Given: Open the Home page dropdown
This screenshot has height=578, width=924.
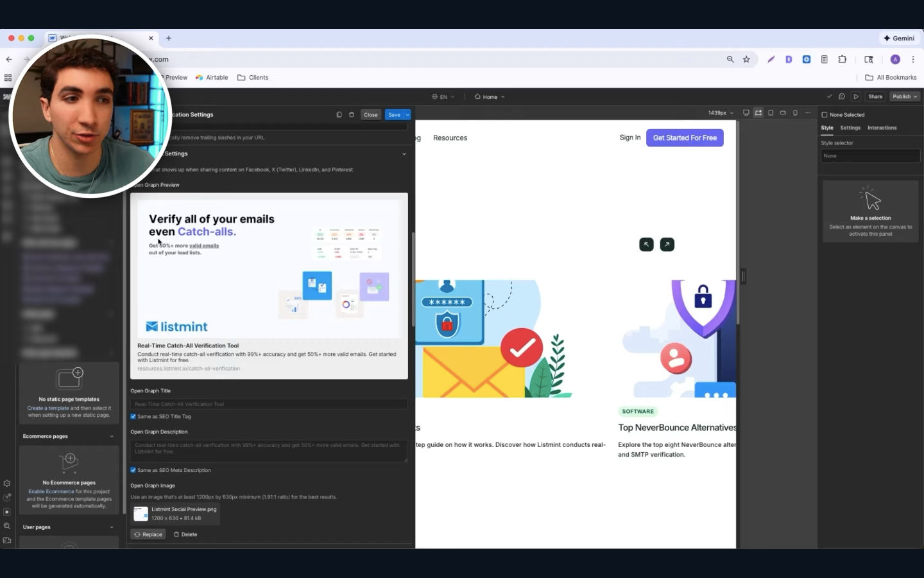Looking at the screenshot, I should point(490,97).
